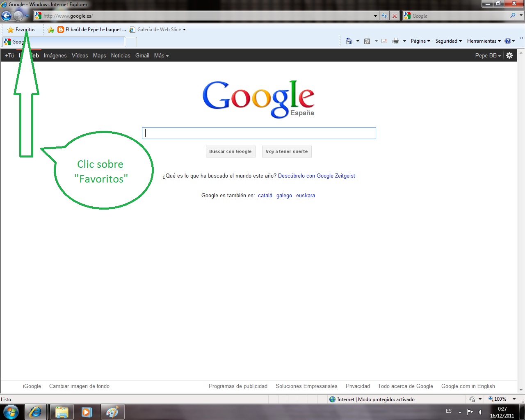This screenshot has height=420, width=525.
Task: Refresh the page with the blue arrows icon
Action: coord(384,16)
